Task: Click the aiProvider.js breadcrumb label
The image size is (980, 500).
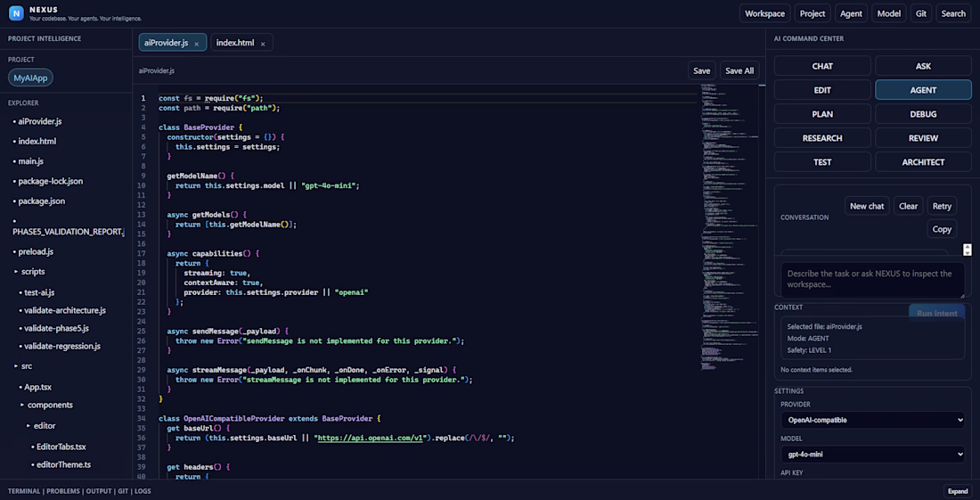Action: [x=157, y=70]
